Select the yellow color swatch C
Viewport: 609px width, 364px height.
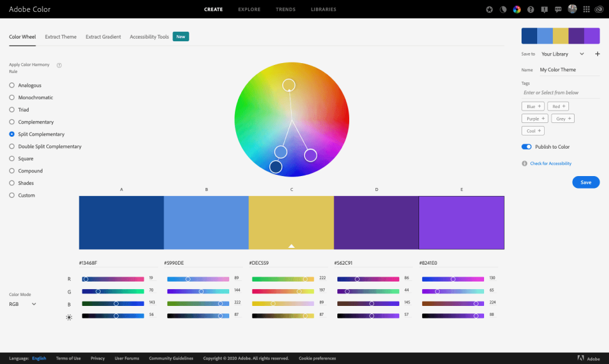(291, 223)
